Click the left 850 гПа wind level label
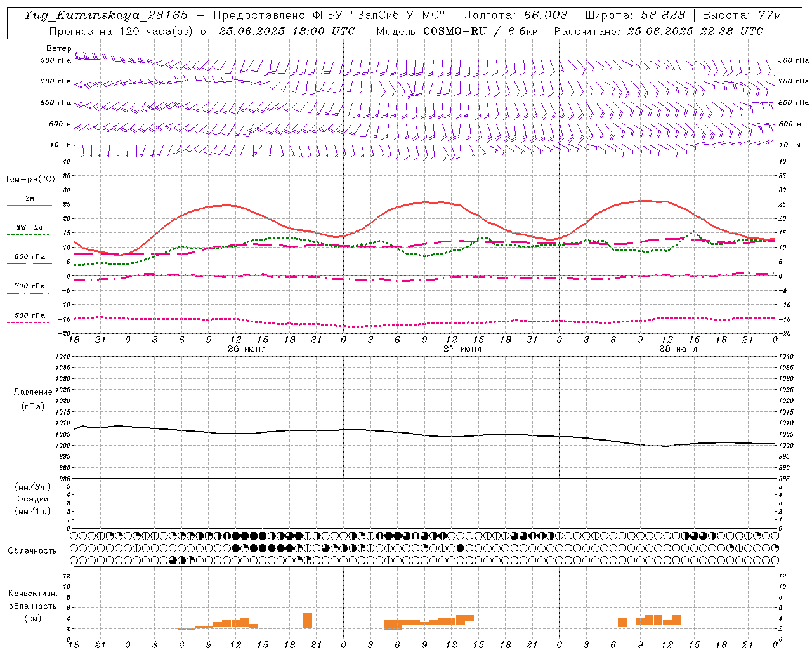812x650 pixels. click(x=56, y=102)
